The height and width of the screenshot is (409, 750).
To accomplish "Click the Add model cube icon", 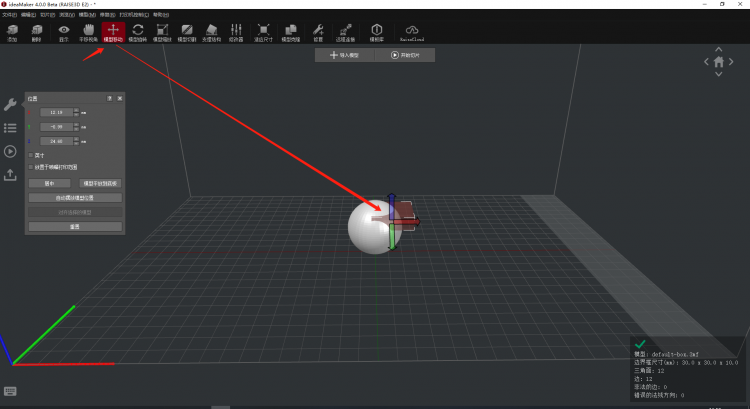I will point(12,32).
